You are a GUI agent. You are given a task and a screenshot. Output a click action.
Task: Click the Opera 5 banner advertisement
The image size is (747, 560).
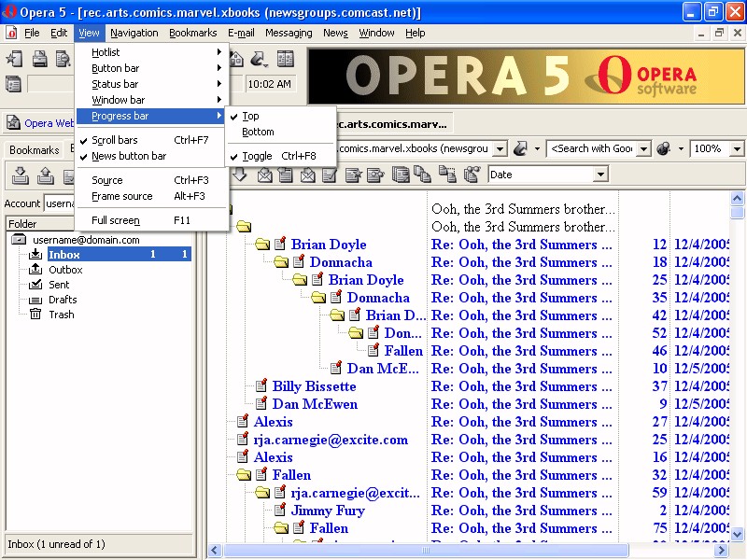526,77
